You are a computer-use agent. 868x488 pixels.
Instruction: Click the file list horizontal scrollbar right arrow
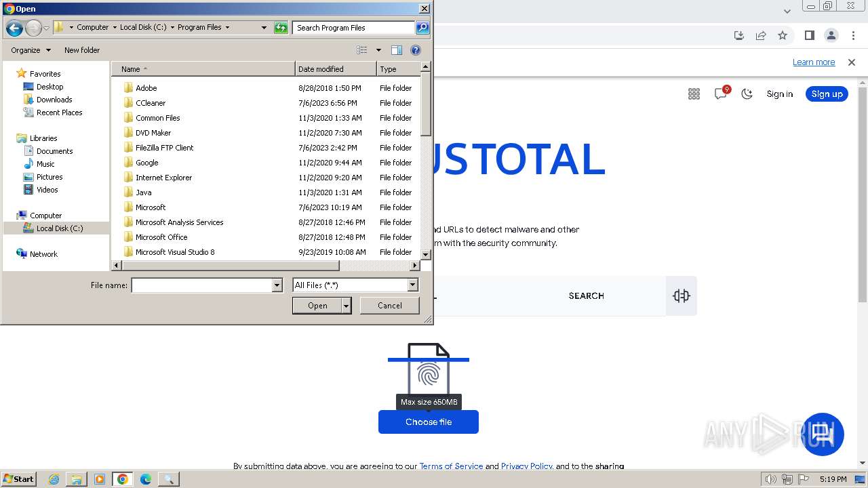click(x=415, y=266)
